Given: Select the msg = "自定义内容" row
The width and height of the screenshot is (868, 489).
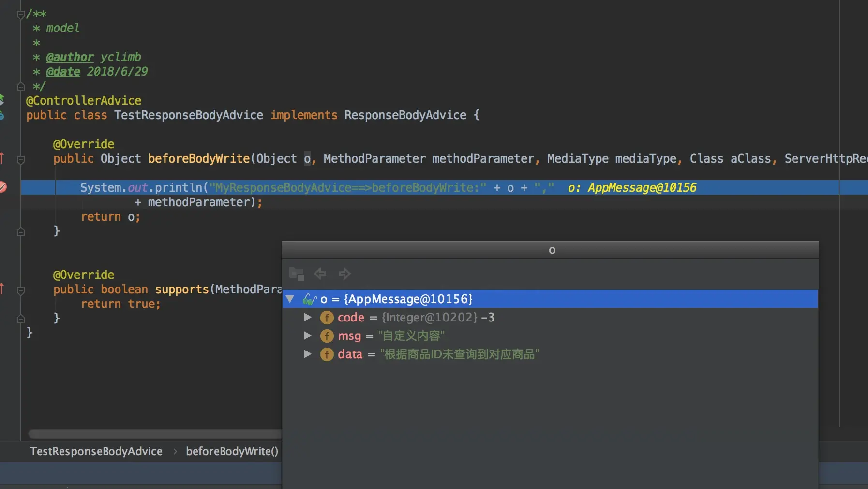Looking at the screenshot, I should [550, 336].
